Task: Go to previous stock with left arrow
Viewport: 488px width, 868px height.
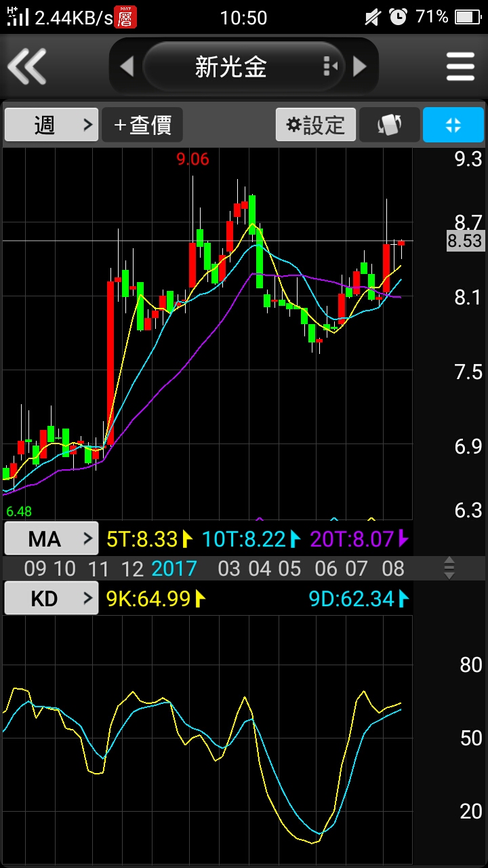Action: tap(127, 66)
